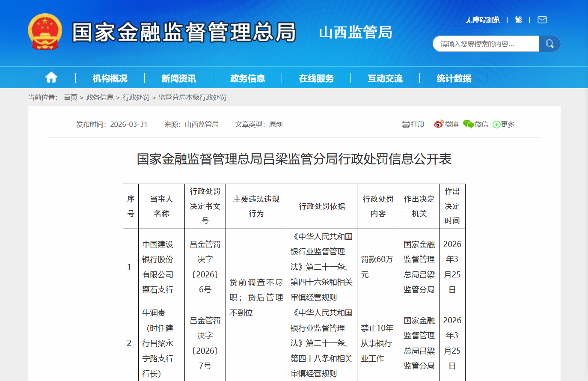588x381 pixels.
Task: Expand the 政务信息 navigation menu
Action: (247, 78)
